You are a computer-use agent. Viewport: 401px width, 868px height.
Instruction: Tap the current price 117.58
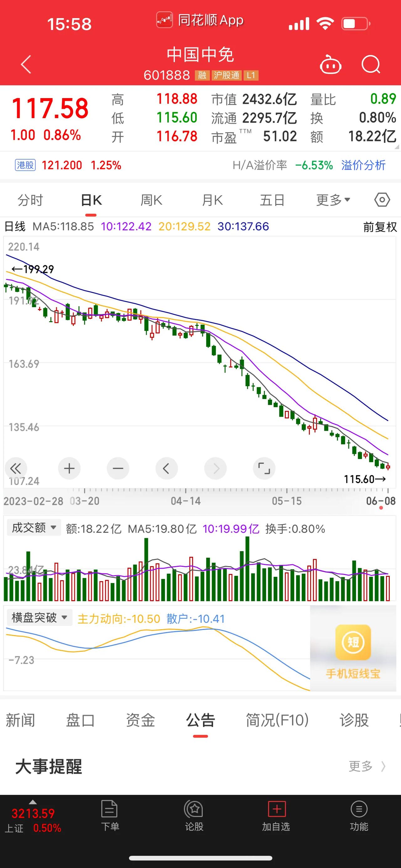pyautogui.click(x=50, y=108)
